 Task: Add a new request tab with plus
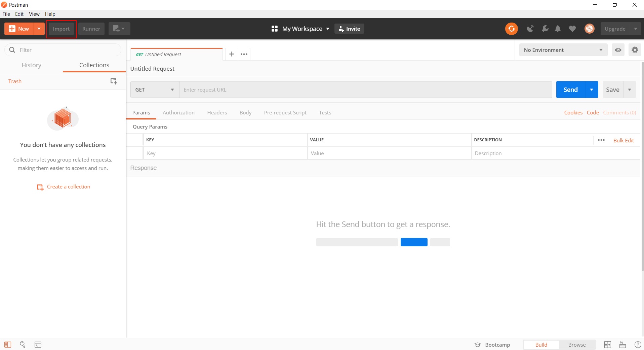pos(232,54)
